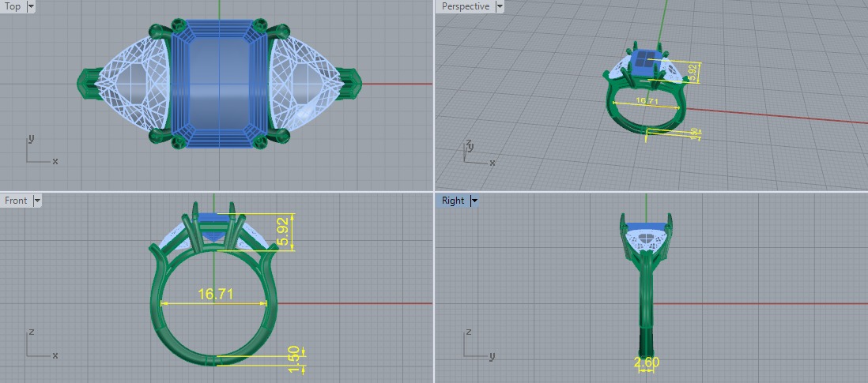Select the 16.71 dimension in Perspective view

pyautogui.click(x=647, y=100)
